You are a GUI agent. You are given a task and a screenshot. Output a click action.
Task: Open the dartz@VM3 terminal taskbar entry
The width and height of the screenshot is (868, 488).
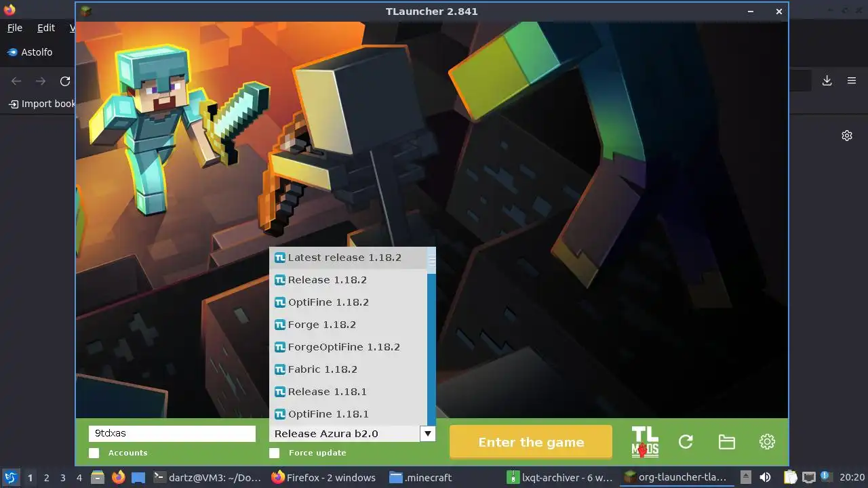208,477
